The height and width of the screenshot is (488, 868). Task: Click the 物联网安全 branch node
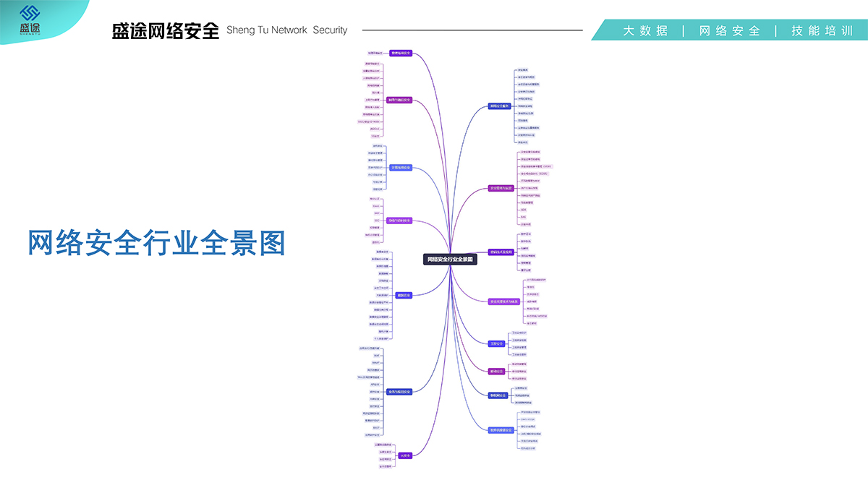pos(498,395)
